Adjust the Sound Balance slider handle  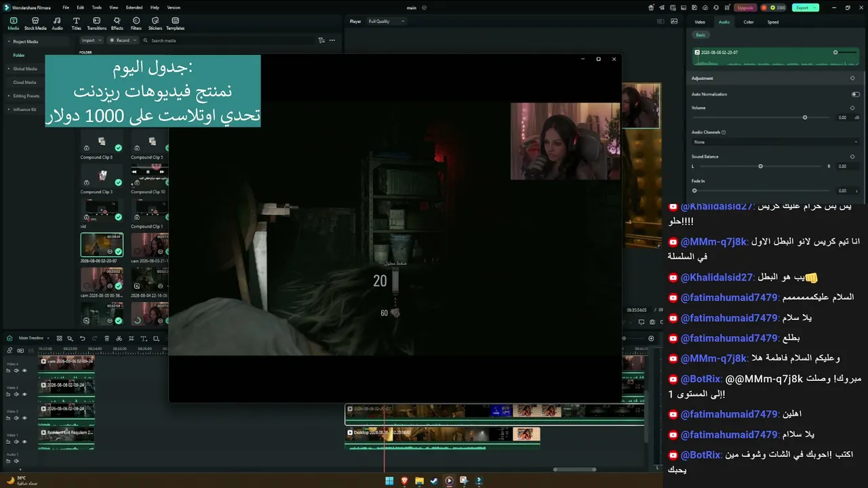760,167
